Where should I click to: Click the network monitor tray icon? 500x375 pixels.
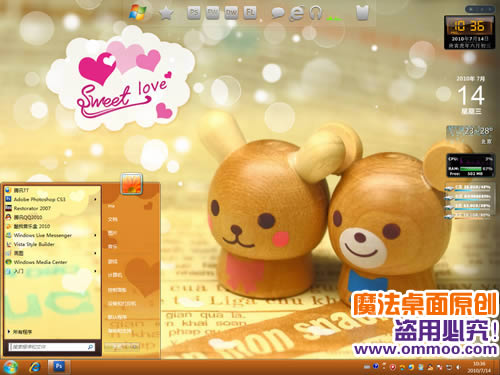449,367
